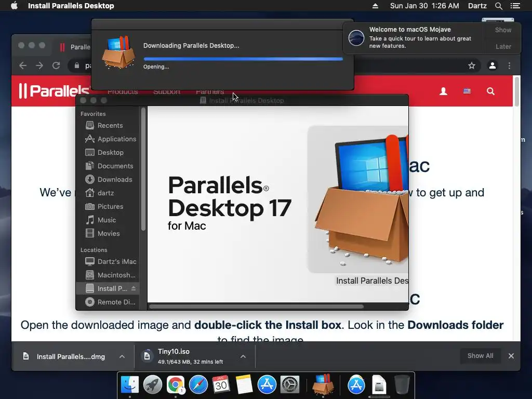Open Apple menu
The width and height of the screenshot is (532, 399).
click(x=14, y=6)
